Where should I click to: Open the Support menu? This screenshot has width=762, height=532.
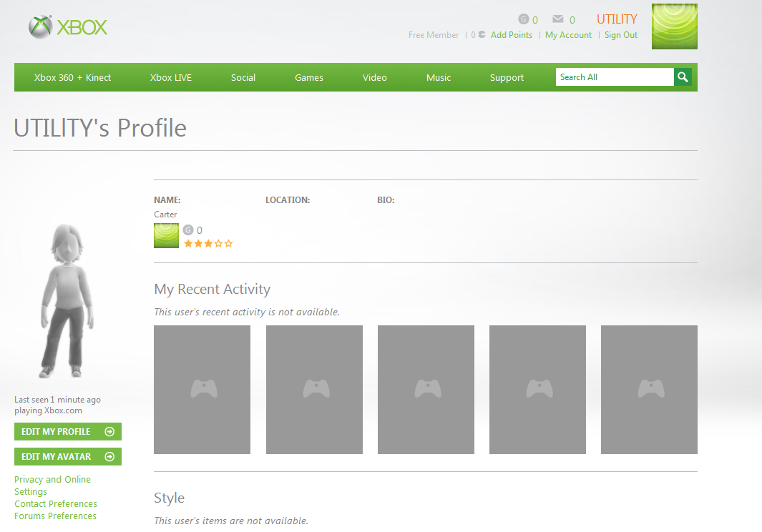pos(507,78)
